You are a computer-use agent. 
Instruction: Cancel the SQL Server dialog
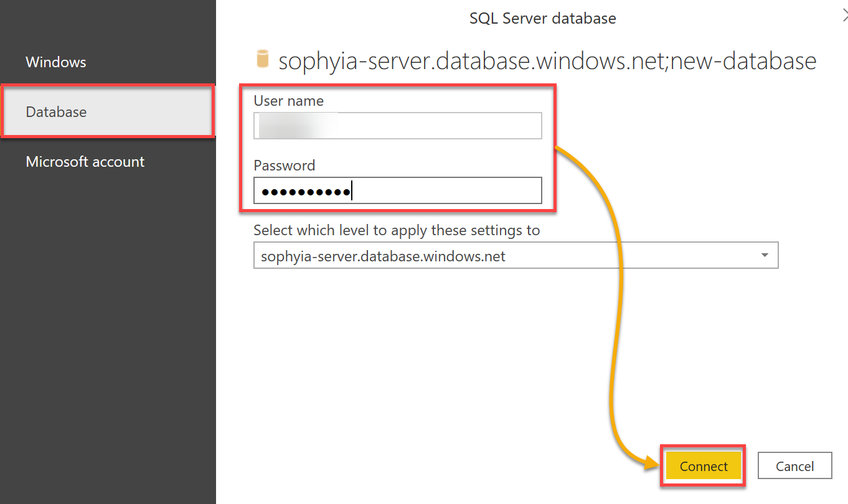click(x=795, y=466)
